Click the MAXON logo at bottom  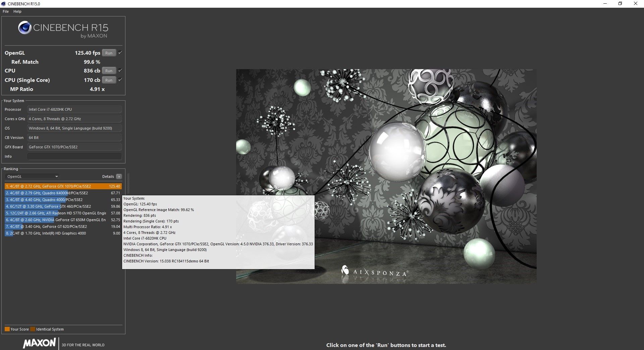point(40,343)
